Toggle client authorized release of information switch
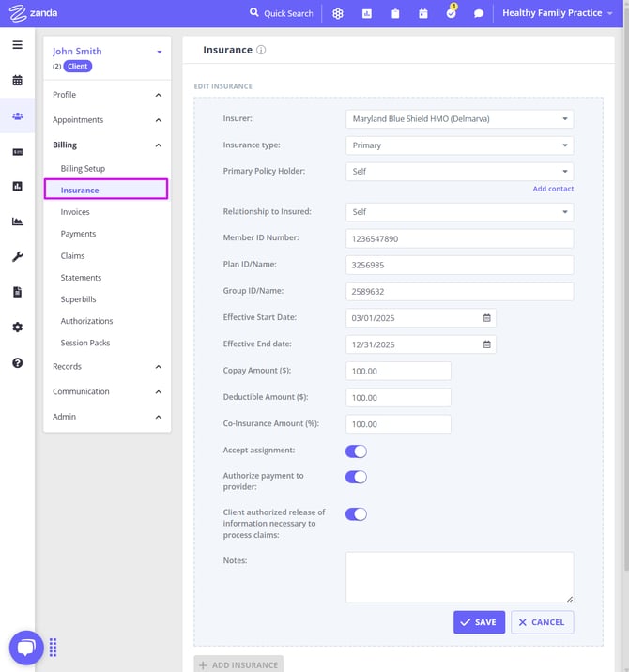629x672 pixels. [x=356, y=513]
